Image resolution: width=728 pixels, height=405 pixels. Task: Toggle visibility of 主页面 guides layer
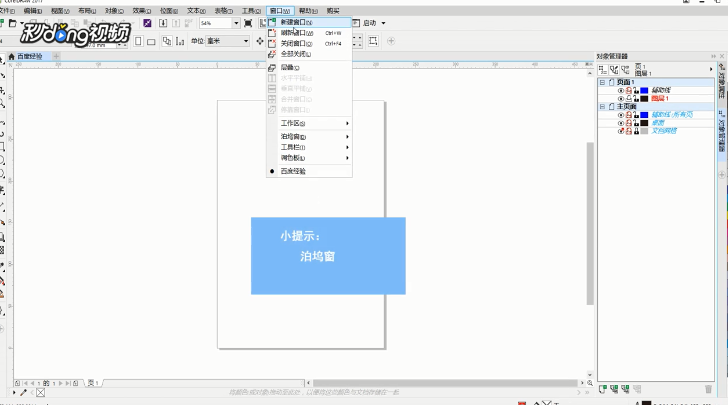tap(621, 115)
